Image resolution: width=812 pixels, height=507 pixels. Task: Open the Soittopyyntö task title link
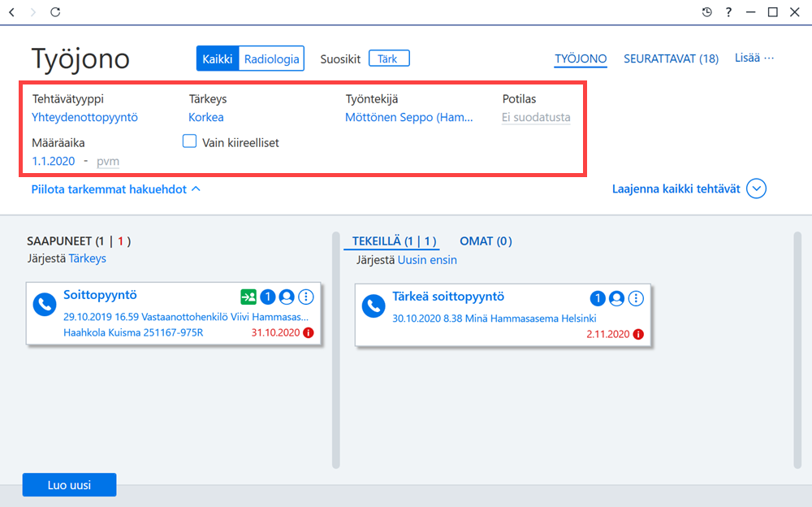pos(100,295)
